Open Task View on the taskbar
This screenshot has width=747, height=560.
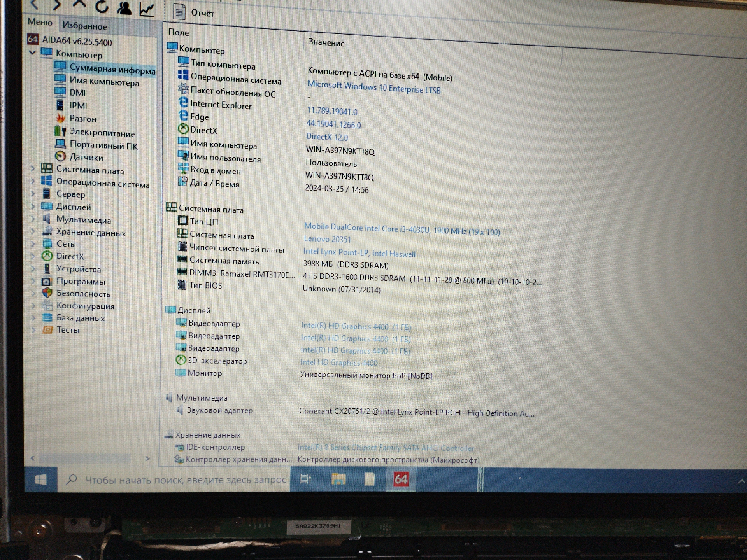(306, 479)
